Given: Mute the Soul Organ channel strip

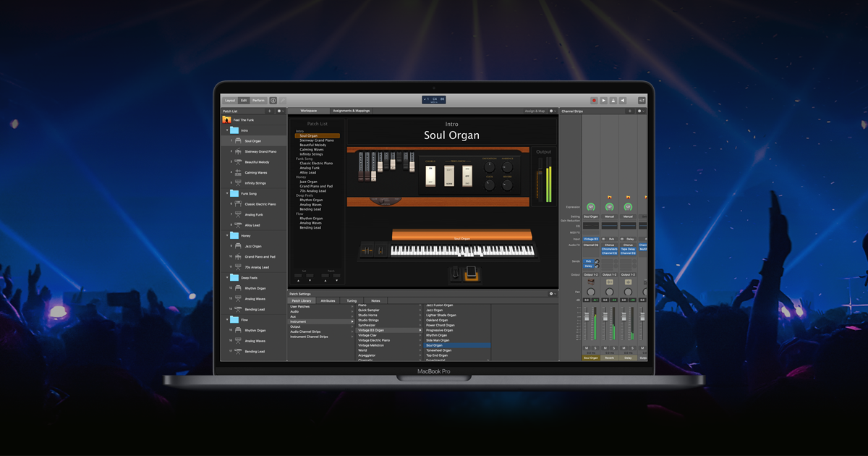Looking at the screenshot, I should click(x=587, y=347).
